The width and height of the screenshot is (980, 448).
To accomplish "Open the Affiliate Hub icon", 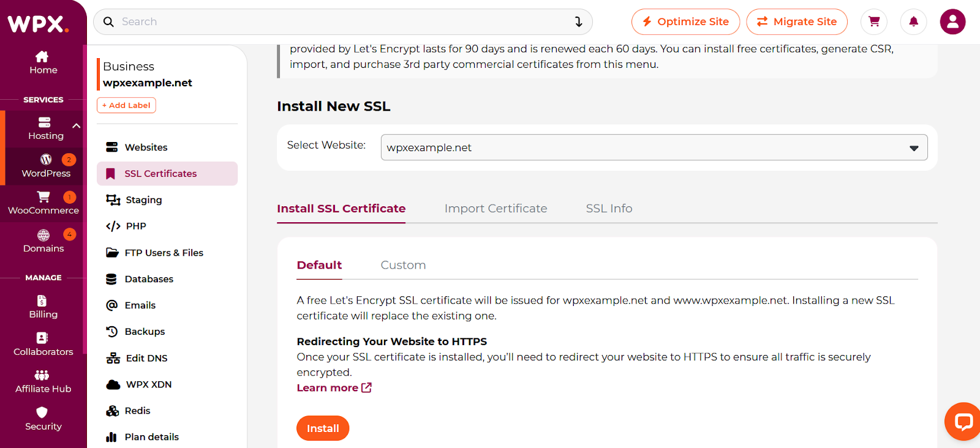I will [42, 375].
